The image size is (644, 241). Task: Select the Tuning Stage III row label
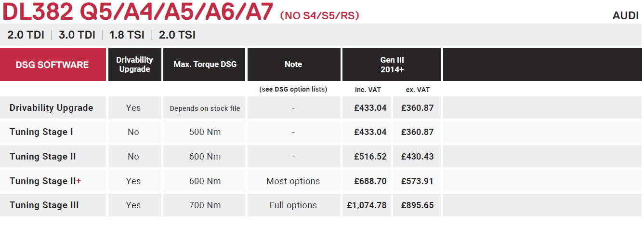[x=44, y=205]
